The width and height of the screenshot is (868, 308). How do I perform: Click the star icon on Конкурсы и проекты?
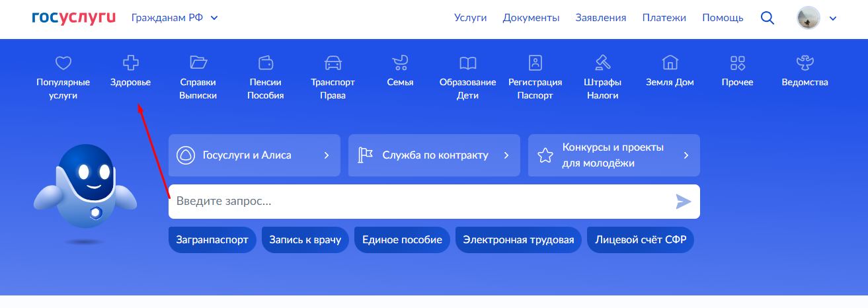click(x=545, y=155)
